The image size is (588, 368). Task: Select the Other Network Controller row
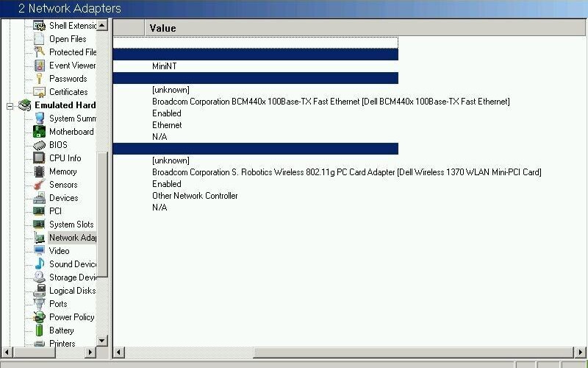point(195,196)
